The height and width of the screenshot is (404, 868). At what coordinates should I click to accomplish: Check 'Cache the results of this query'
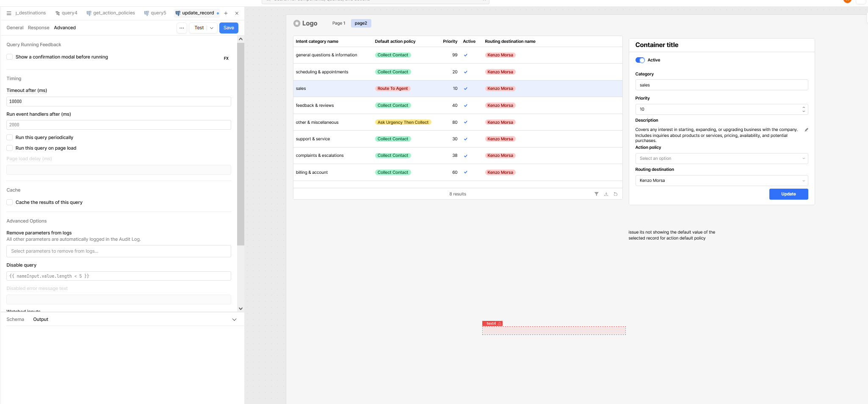10,202
